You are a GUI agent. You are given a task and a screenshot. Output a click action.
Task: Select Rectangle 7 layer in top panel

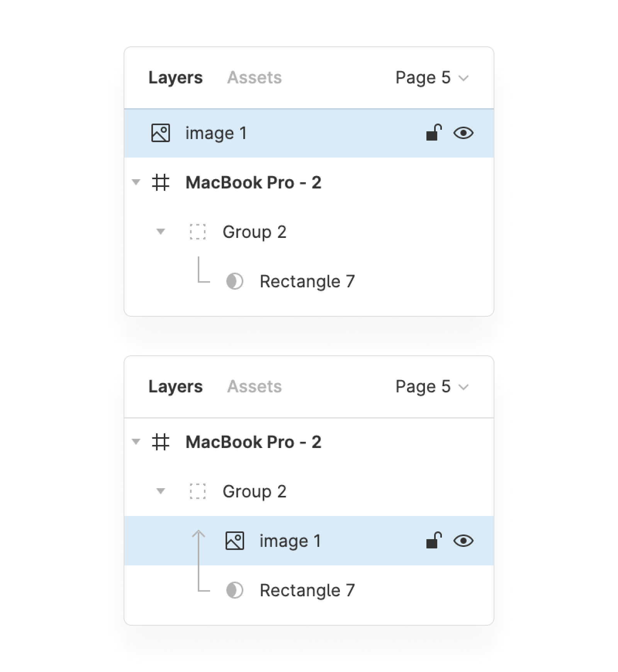pos(307,281)
